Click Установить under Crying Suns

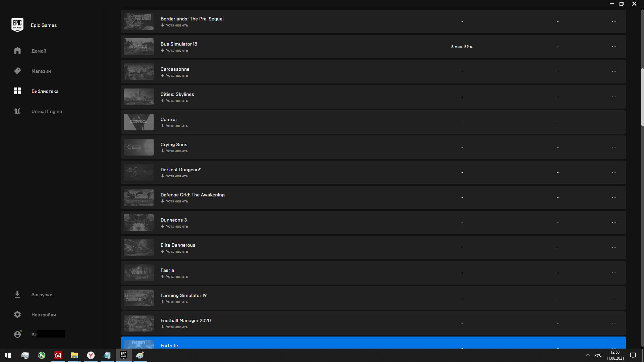click(174, 151)
